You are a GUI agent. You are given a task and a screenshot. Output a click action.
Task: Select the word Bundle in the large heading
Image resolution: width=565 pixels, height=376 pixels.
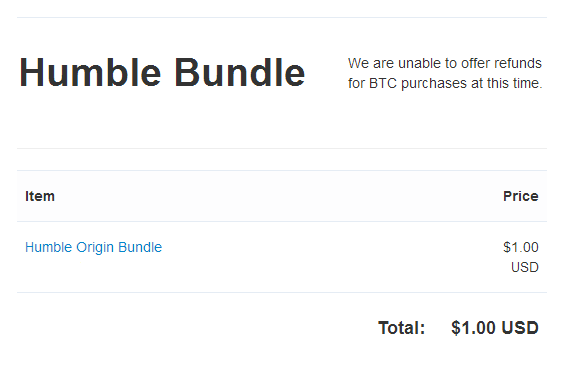point(240,73)
